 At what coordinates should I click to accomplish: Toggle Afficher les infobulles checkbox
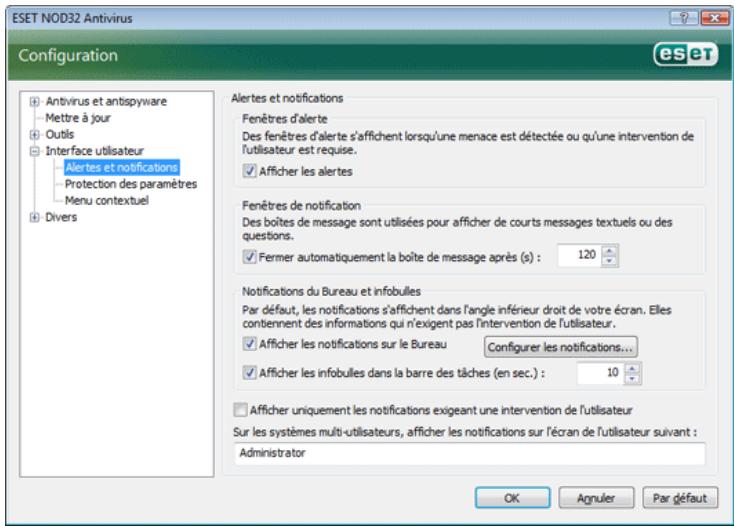pyautogui.click(x=250, y=373)
